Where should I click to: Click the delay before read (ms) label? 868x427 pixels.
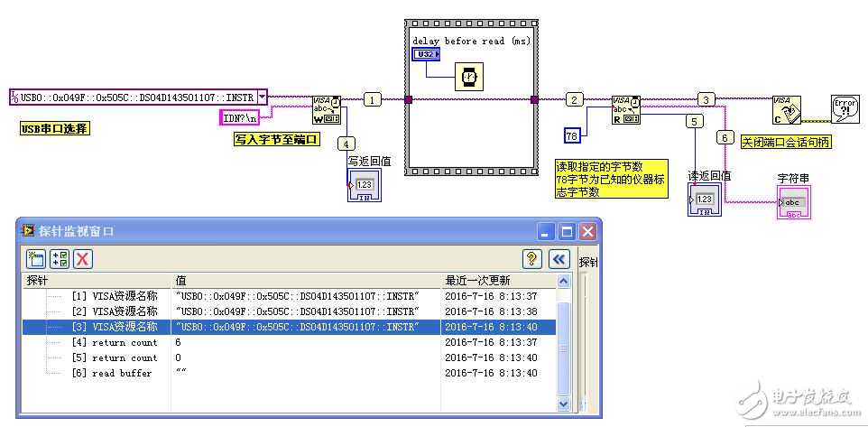tap(472, 41)
